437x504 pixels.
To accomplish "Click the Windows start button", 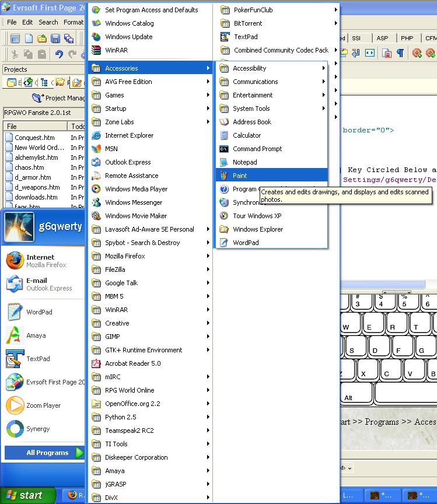I will coord(27,495).
